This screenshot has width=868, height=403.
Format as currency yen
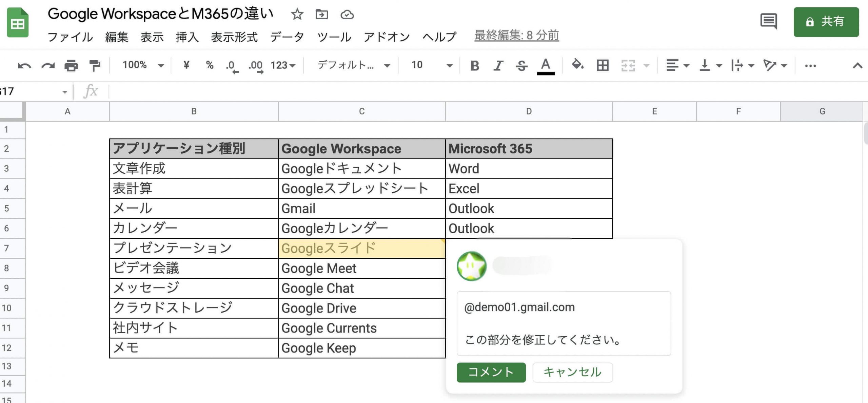(x=186, y=65)
